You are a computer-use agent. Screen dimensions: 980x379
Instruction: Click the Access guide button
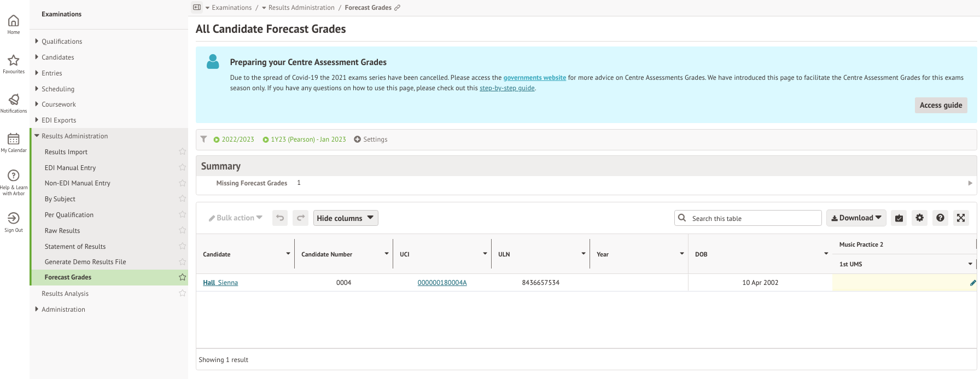(x=941, y=105)
